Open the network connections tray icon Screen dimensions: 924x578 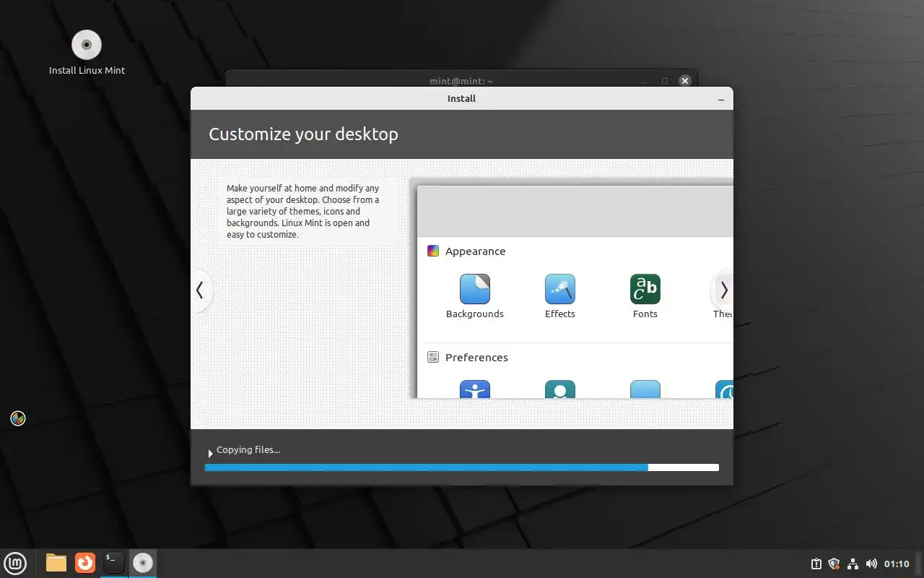click(x=853, y=564)
